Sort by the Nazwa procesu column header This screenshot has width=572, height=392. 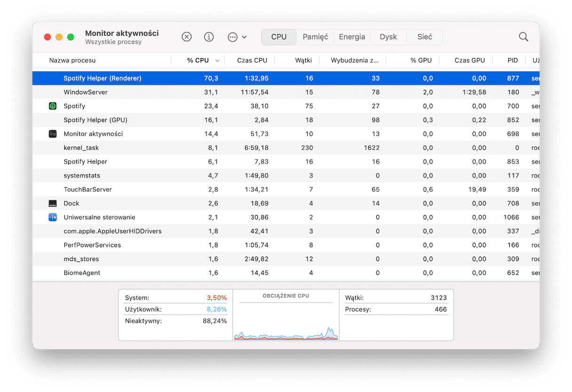click(72, 61)
